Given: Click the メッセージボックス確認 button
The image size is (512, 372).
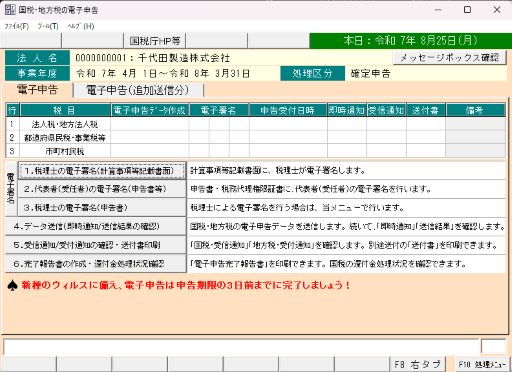Looking at the screenshot, I should 449,58.
